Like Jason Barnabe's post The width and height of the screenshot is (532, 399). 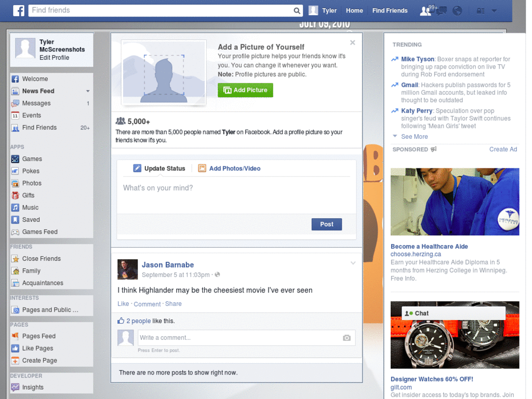(123, 303)
